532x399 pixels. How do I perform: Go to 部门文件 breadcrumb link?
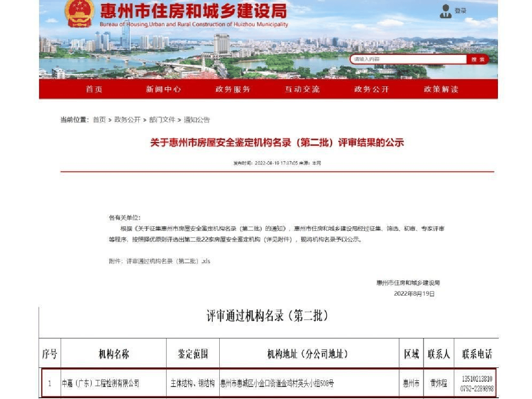[x=162, y=120]
